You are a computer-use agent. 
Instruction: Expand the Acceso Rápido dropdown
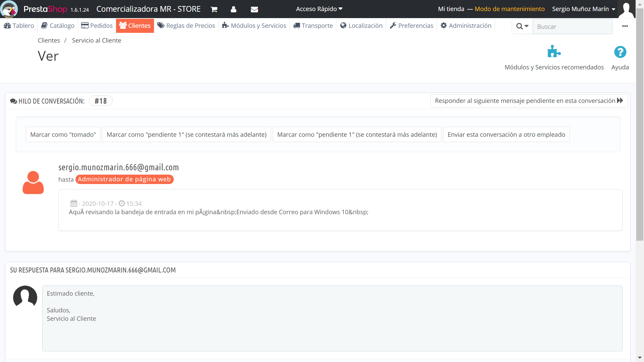(x=319, y=9)
